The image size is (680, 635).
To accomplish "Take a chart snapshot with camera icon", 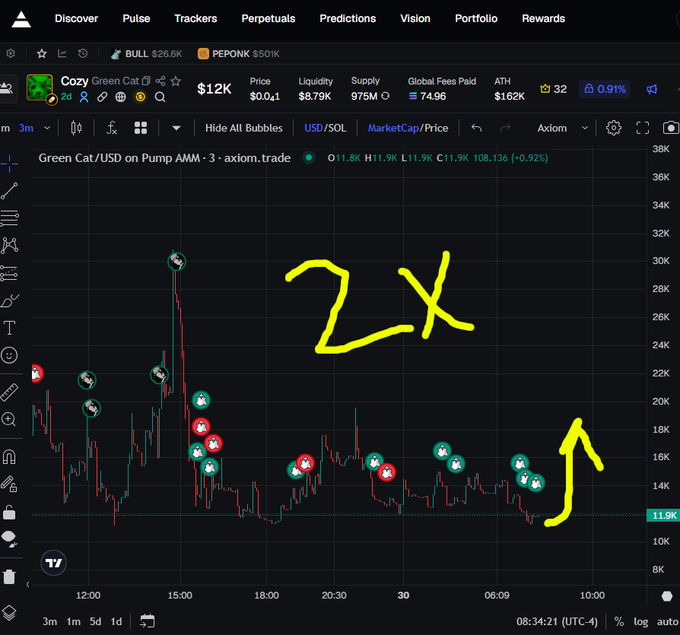I will click(671, 128).
